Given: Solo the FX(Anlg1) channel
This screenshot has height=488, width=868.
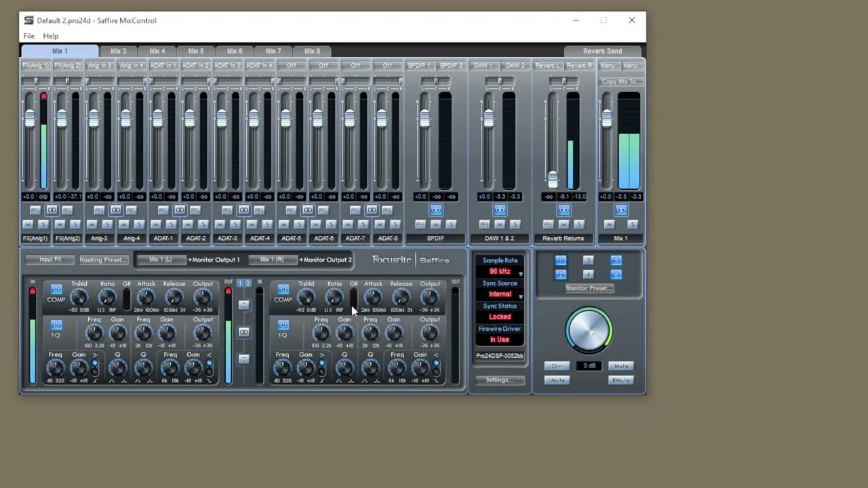Looking at the screenshot, I should (x=43, y=224).
